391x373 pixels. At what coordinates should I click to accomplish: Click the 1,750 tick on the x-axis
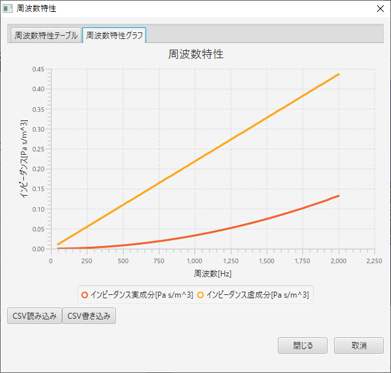[x=303, y=261]
